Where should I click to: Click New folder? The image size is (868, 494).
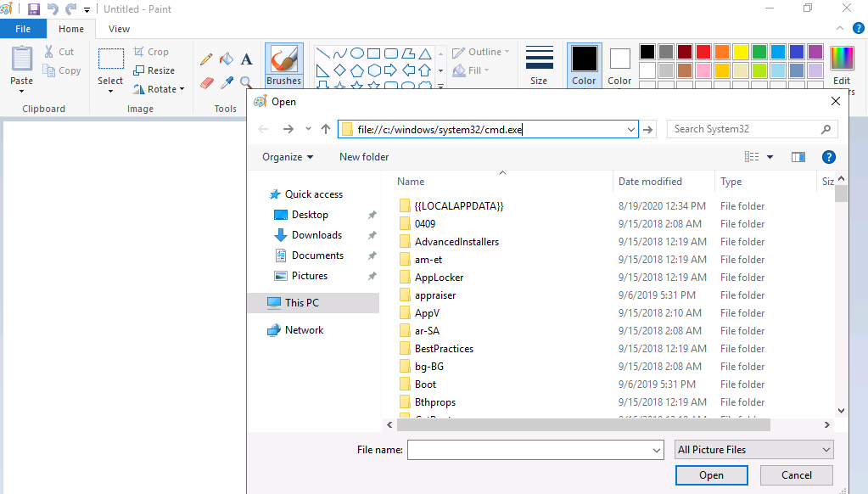[x=364, y=157]
